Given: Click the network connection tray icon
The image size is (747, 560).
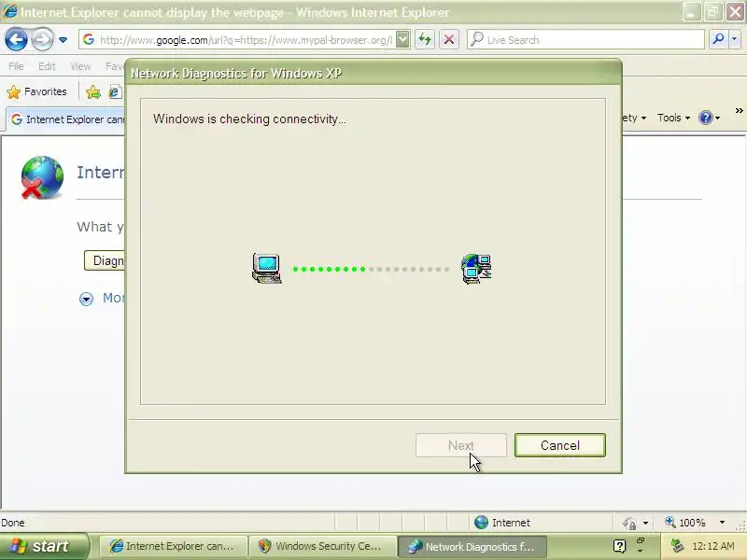Looking at the screenshot, I should click(677, 546).
